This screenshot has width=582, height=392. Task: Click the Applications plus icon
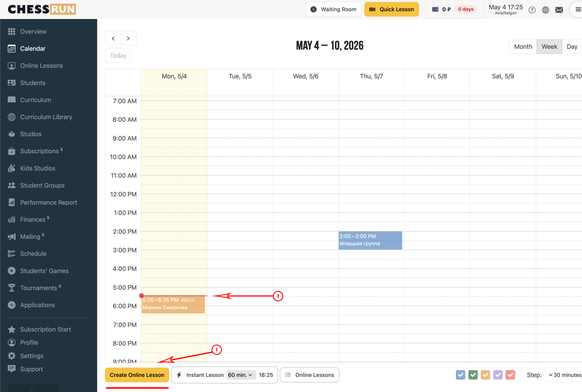click(x=12, y=305)
